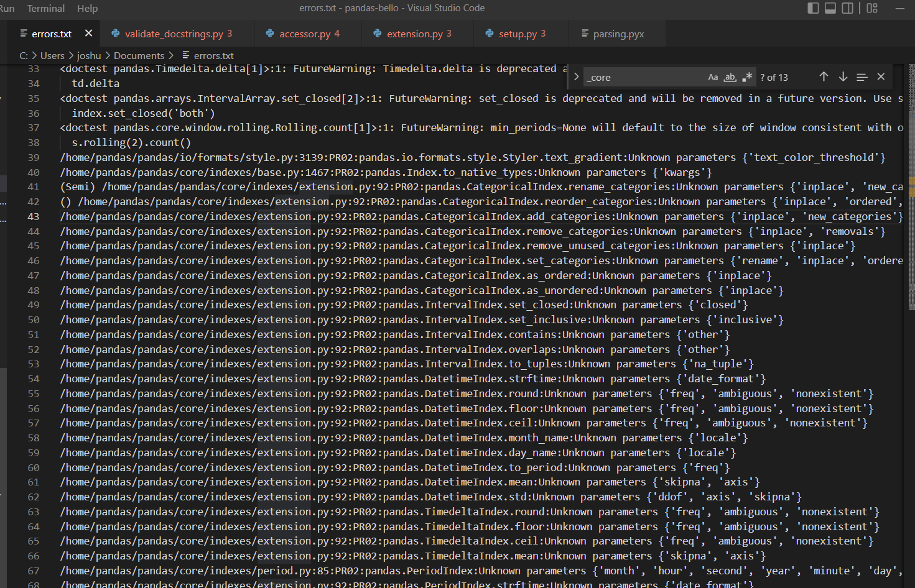Click "index.set_closed('both')" on line 36

tap(143, 113)
